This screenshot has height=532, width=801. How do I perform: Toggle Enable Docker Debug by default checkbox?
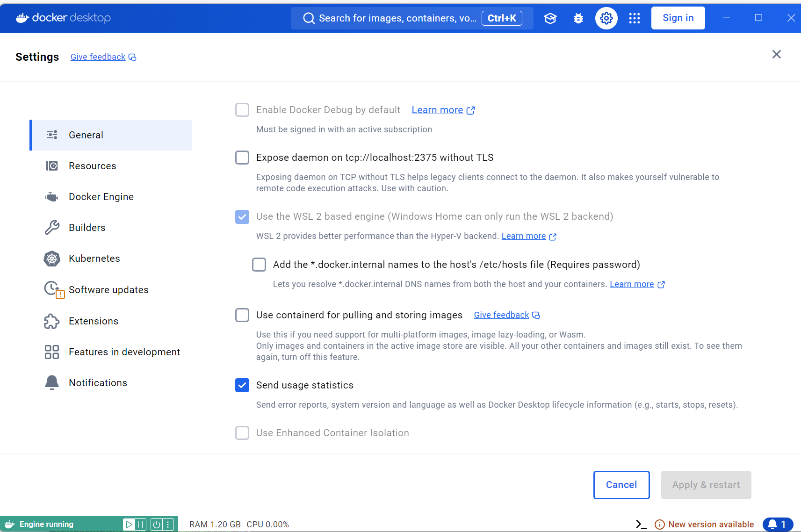(x=242, y=110)
